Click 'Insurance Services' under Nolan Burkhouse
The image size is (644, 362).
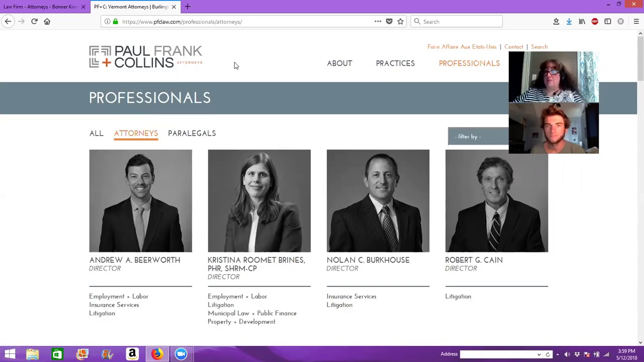coord(351,296)
